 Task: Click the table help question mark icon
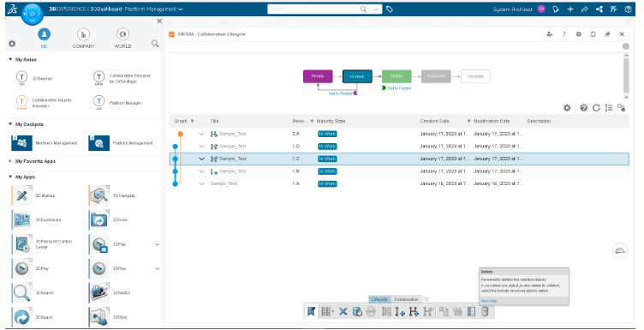[x=584, y=108]
